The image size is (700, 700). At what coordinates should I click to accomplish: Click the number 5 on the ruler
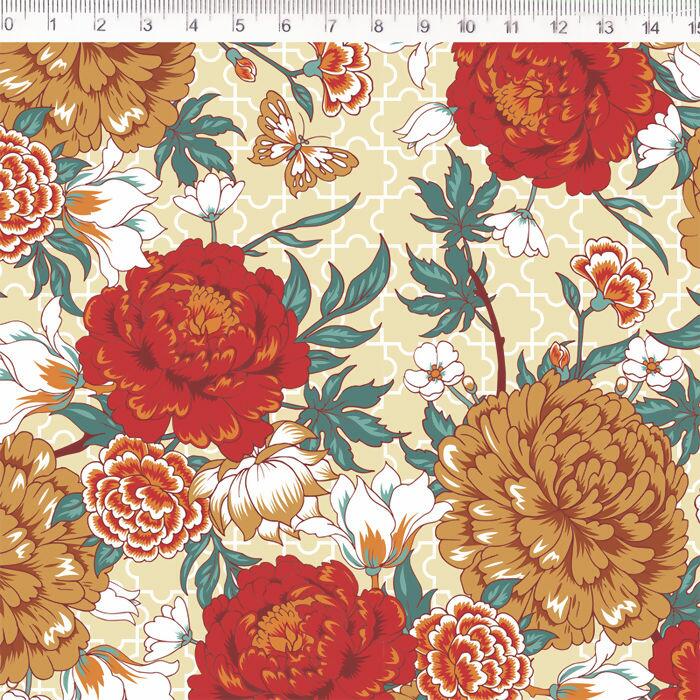[238, 27]
